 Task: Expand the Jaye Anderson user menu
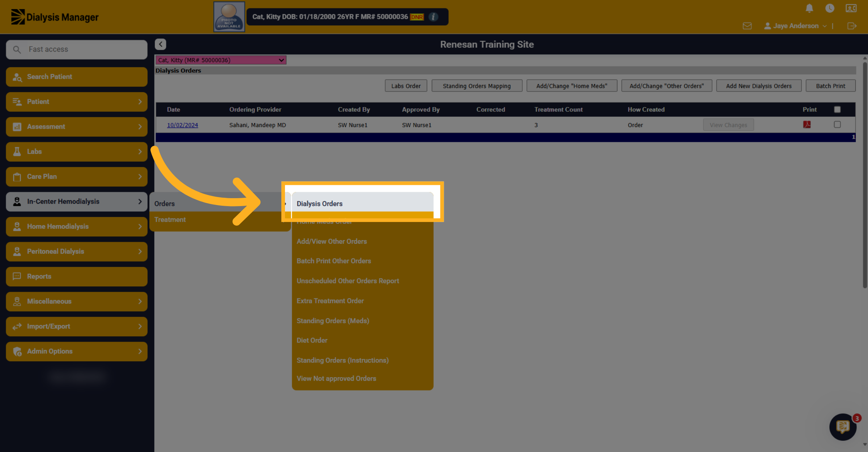click(795, 26)
